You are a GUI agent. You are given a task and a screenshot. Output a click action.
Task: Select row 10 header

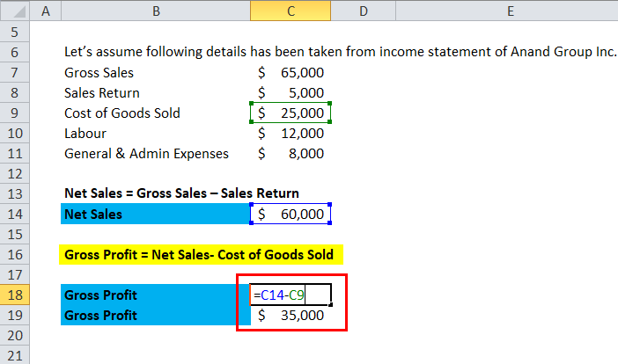(x=15, y=133)
